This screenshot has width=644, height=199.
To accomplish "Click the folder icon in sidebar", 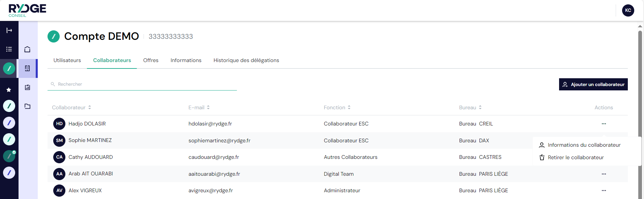I will (27, 106).
